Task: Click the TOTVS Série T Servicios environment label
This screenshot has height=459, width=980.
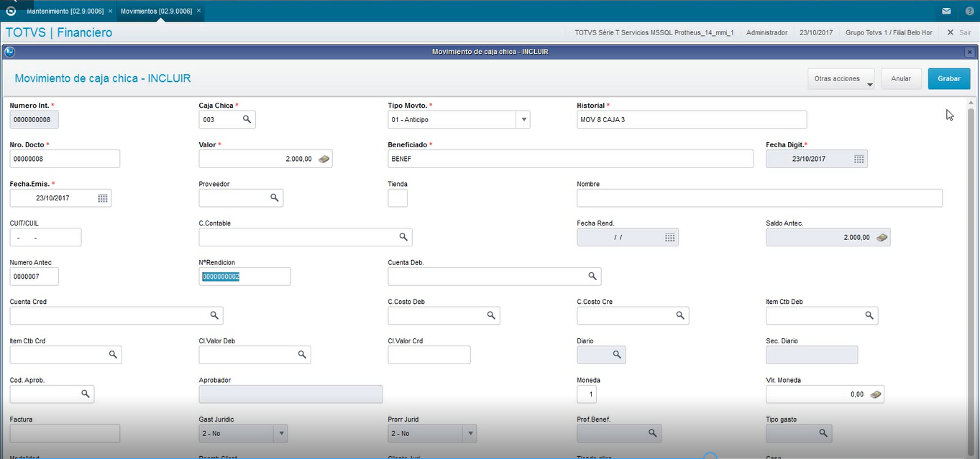Action: click(654, 33)
